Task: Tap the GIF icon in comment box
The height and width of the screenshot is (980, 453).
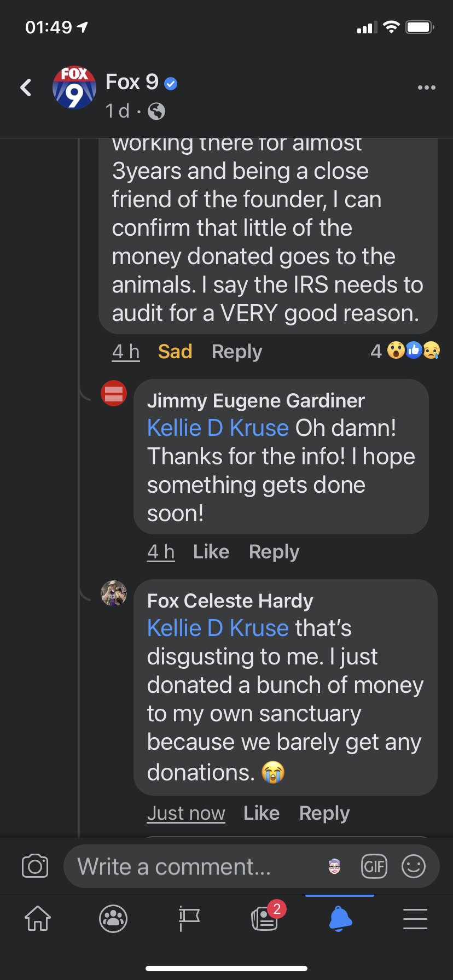Action: 374,866
